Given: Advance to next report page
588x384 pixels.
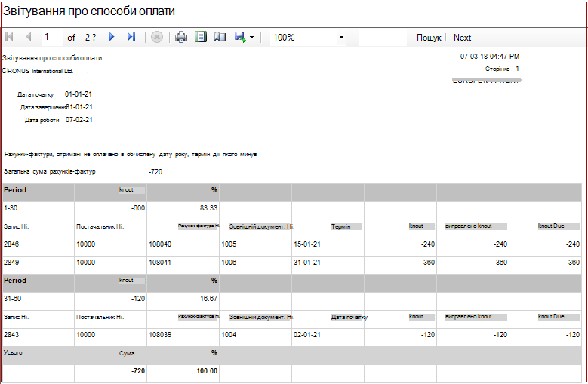Looking at the screenshot, I should click(x=112, y=37).
